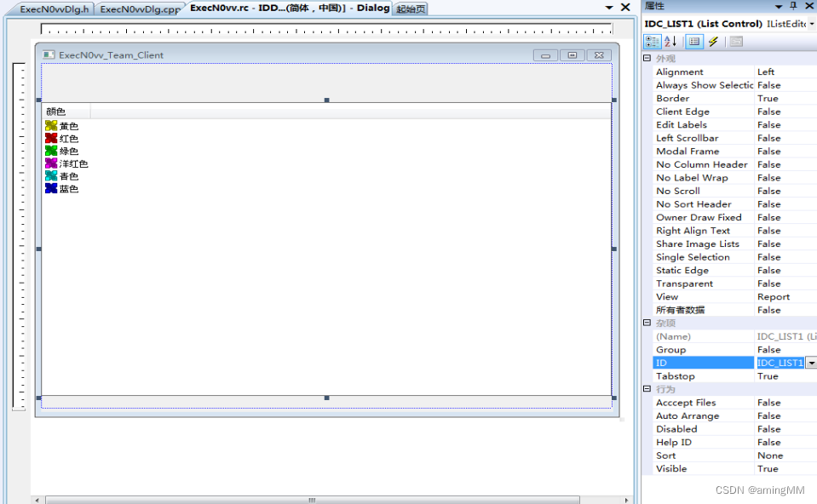Select the Modal Frame property
The image size is (817, 504).
point(734,151)
